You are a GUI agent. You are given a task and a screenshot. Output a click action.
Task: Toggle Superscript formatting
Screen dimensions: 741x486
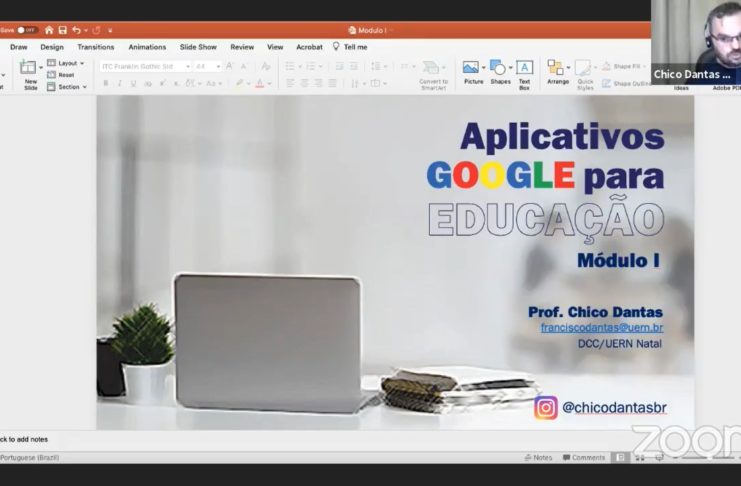point(163,84)
